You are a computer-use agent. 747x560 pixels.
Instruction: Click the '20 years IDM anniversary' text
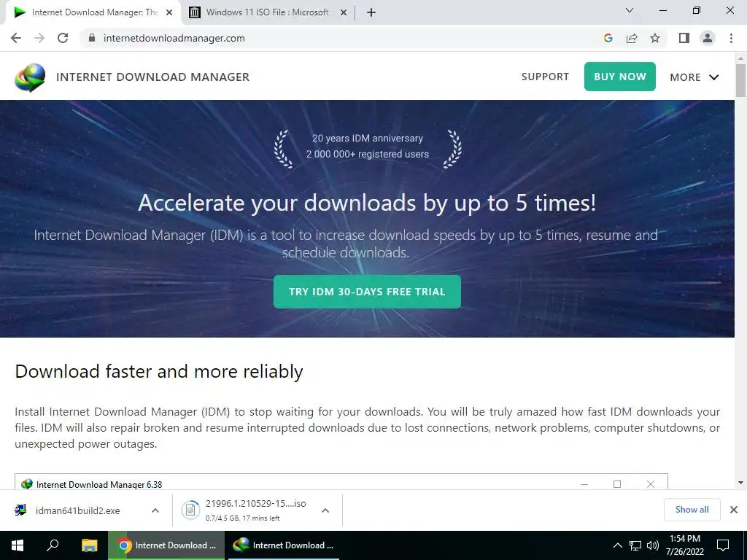pos(368,138)
